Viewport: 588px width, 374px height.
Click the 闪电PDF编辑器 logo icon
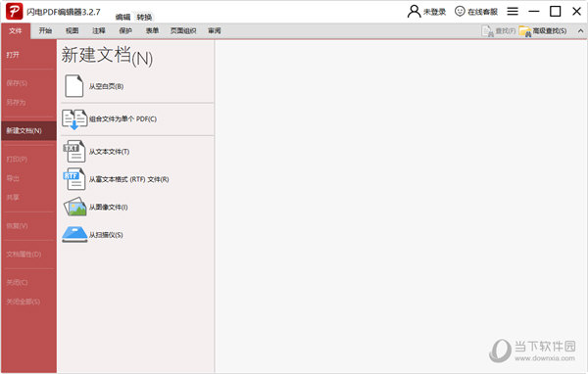point(15,11)
